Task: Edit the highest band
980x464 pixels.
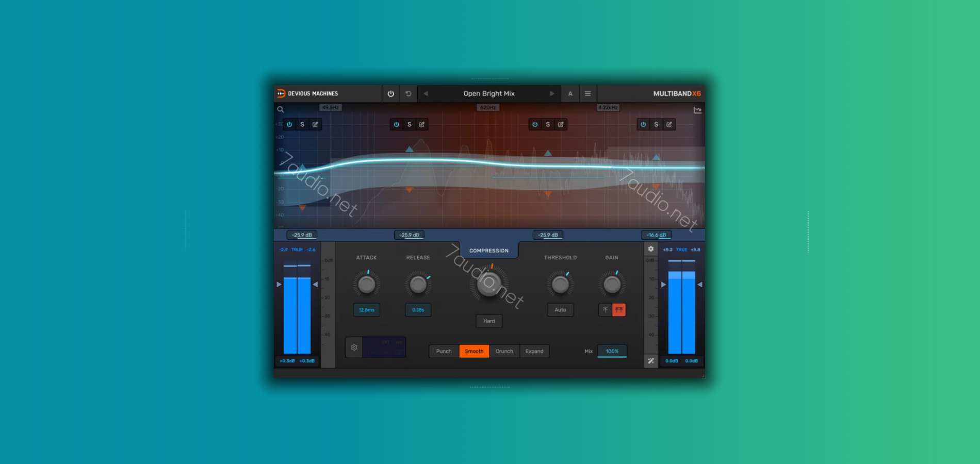Action: (x=669, y=124)
